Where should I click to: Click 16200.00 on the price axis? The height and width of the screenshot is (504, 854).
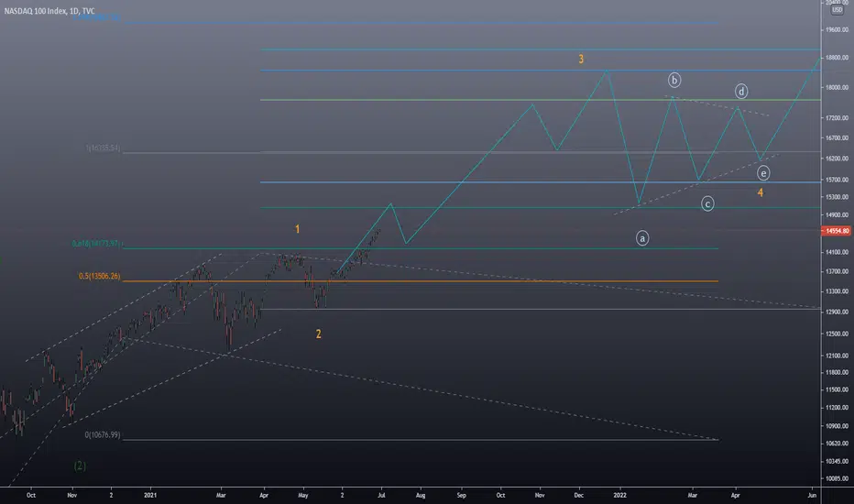point(837,159)
